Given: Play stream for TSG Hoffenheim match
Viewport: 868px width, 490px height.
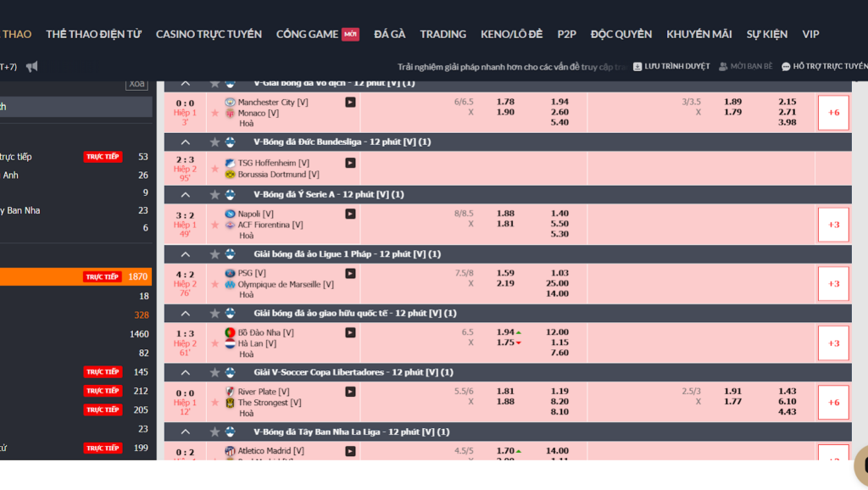Looking at the screenshot, I should [350, 163].
